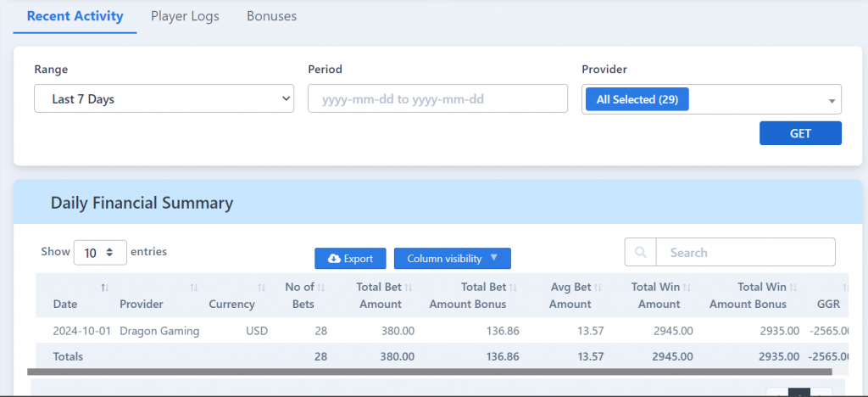This screenshot has height=397, width=868.
Task: Expand the Provider multi-select dropdown arrow
Action: [x=832, y=101]
